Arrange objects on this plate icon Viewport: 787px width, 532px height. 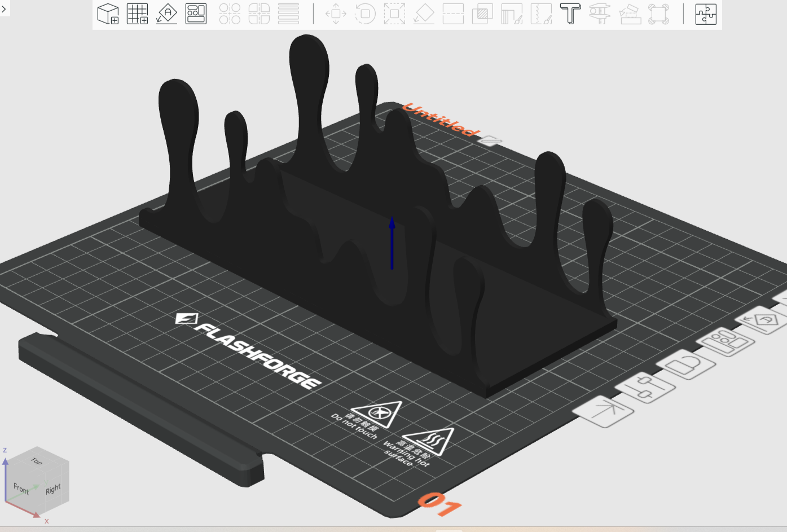click(x=726, y=341)
